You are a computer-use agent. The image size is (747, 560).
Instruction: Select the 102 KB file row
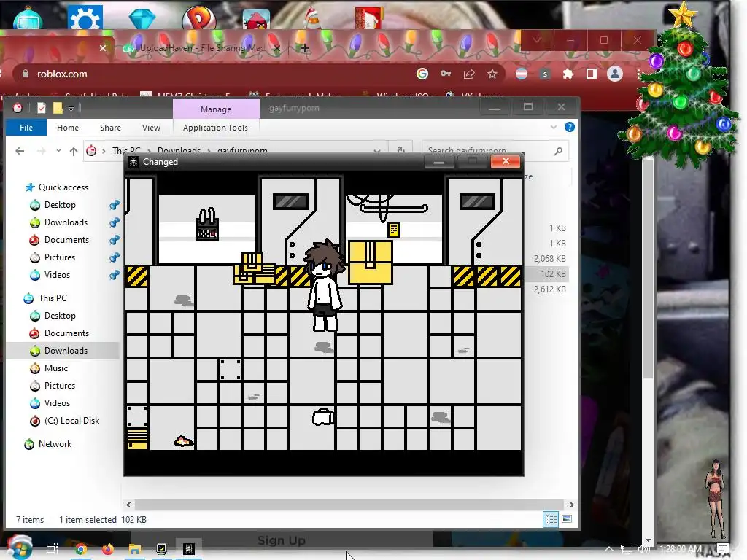click(x=547, y=274)
